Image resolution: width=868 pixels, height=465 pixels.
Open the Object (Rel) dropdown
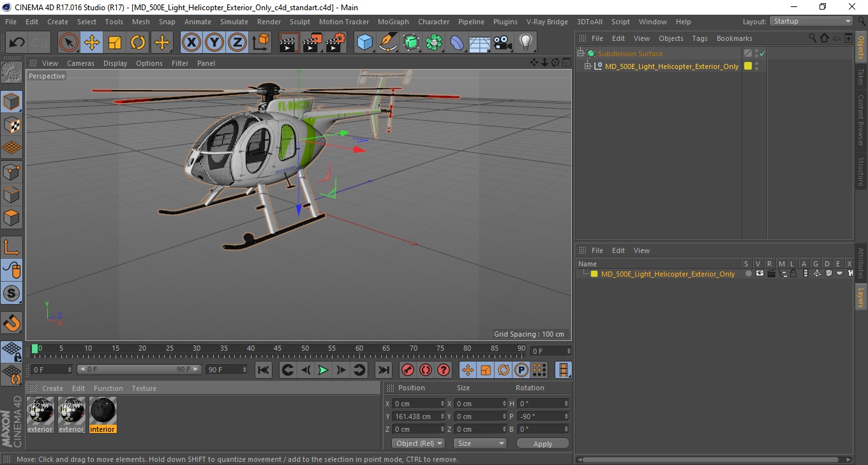419,443
